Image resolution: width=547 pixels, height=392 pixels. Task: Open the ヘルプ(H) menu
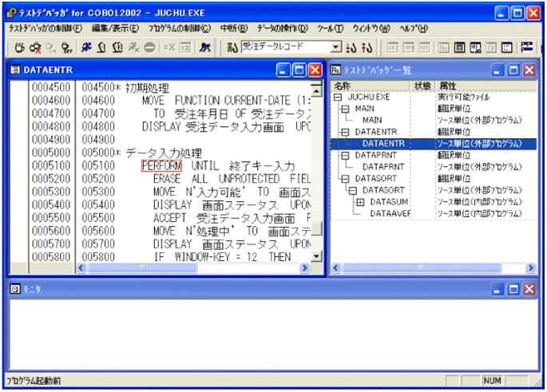(x=414, y=28)
